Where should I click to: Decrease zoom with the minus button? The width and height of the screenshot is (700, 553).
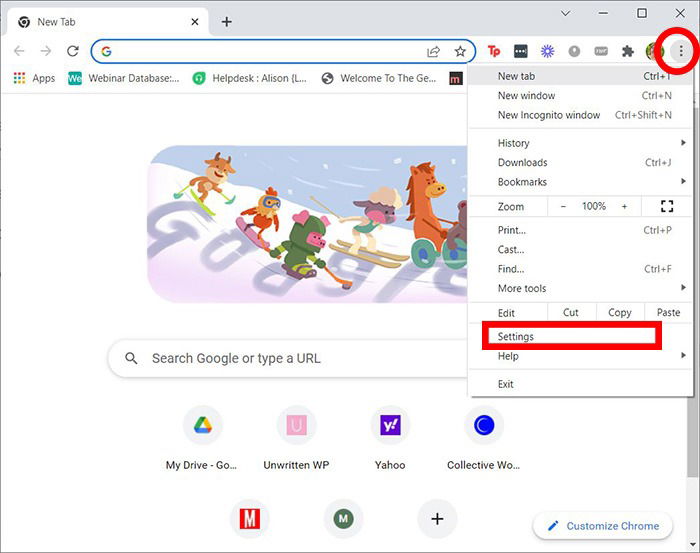click(563, 206)
